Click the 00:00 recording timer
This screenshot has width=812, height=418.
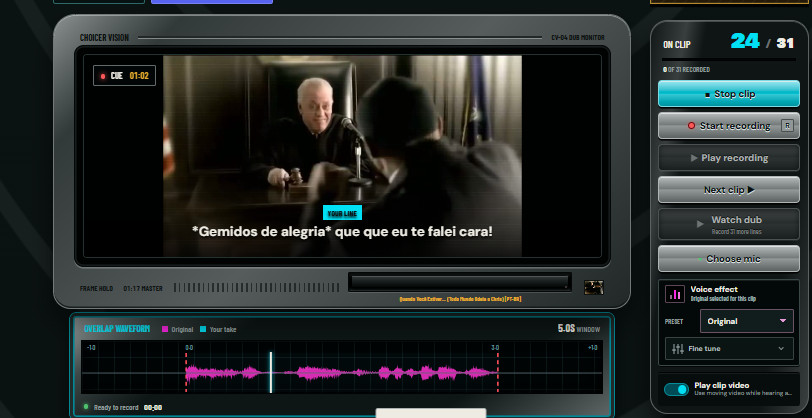(153, 408)
